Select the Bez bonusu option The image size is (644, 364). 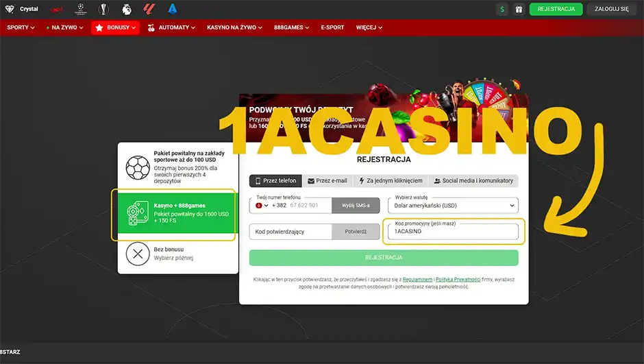coord(178,254)
